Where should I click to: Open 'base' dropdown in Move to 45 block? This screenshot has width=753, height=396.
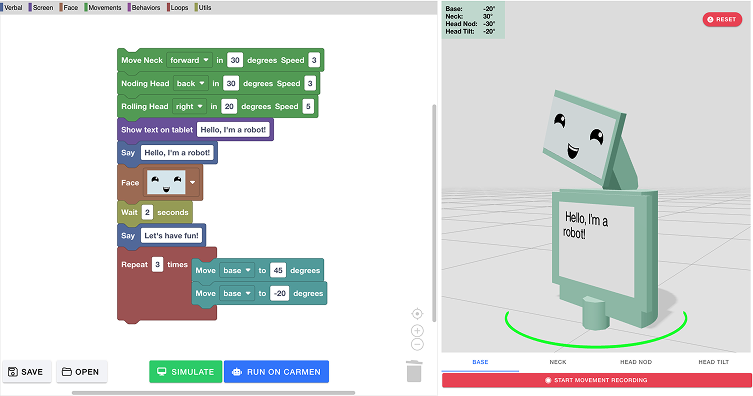(237, 270)
